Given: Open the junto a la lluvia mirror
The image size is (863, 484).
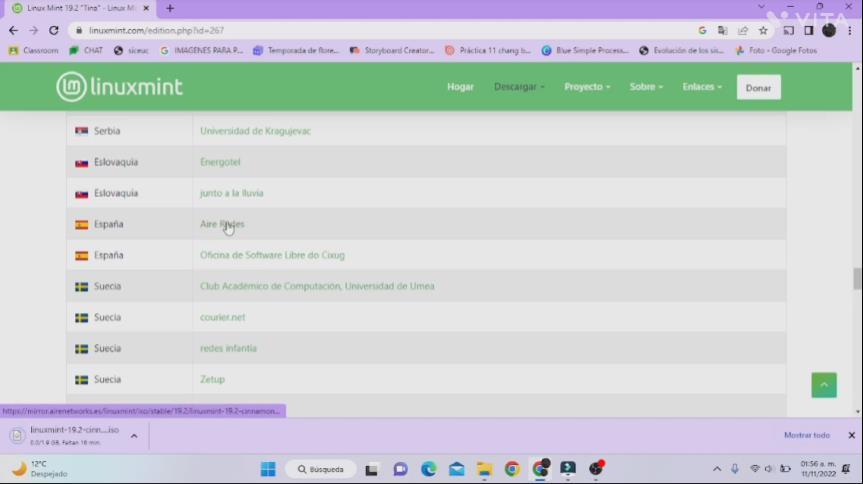Looking at the screenshot, I should (232, 193).
